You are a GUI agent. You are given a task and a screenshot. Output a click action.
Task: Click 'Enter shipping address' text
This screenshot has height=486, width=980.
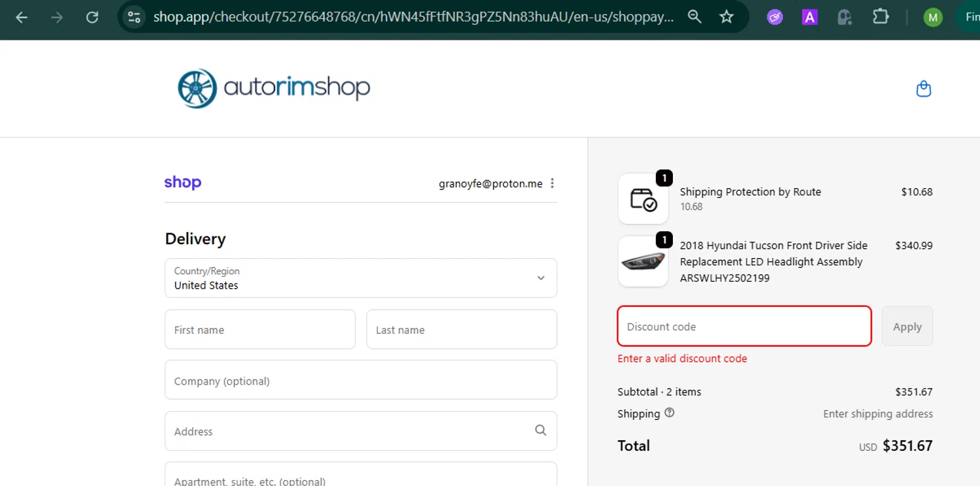878,413
